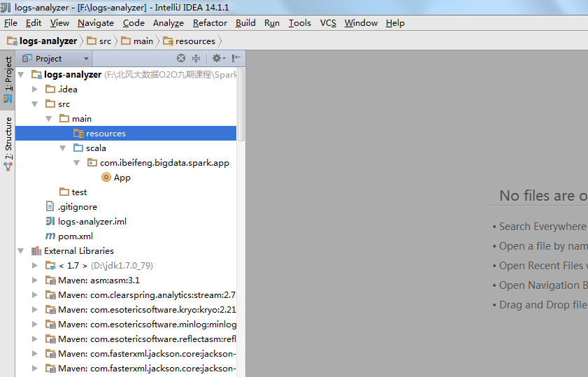Click the logs-analyzer project root icon in the tree
Screen dimensions: 588x377
(x=36, y=74)
